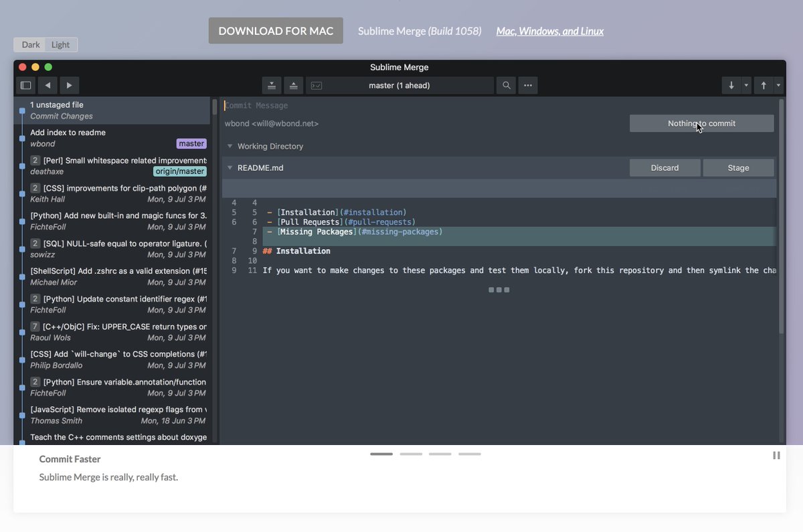This screenshot has height=532, width=803.
Task: Click the pull down-arrow icon
Action: (x=731, y=85)
